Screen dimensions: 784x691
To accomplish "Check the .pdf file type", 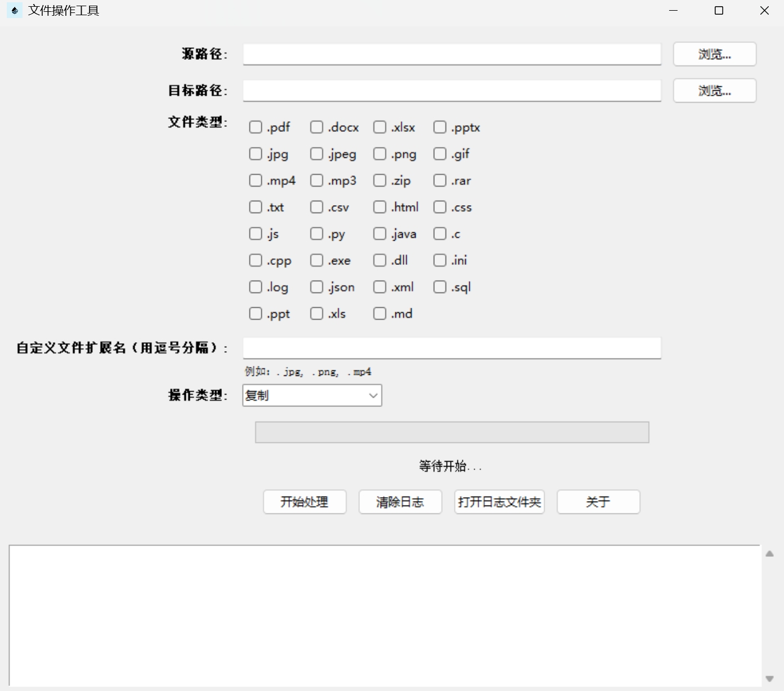I will click(256, 127).
